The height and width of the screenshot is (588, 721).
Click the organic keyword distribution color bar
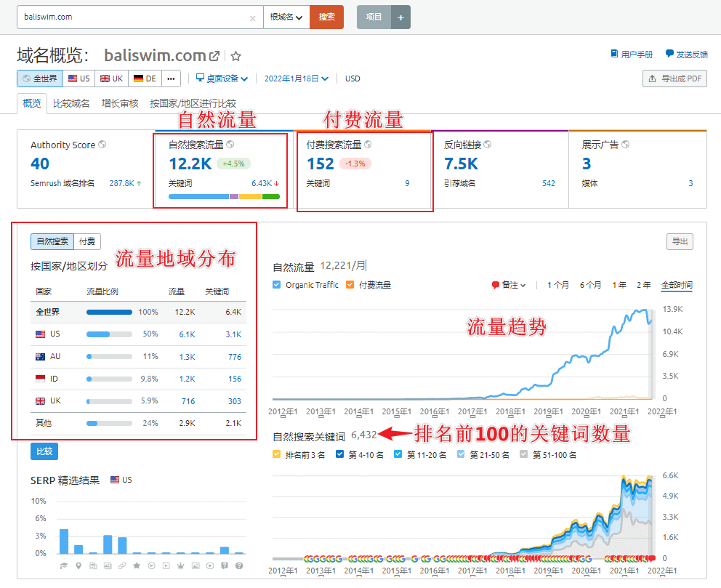[x=224, y=196]
